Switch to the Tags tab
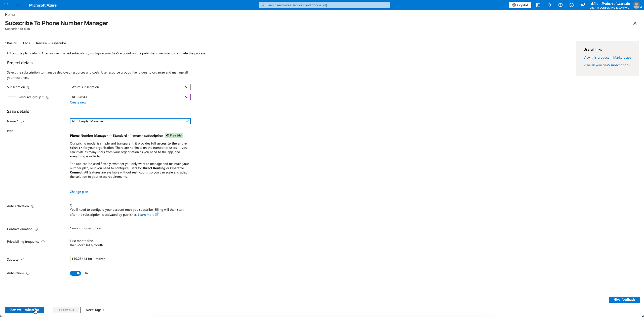The width and height of the screenshot is (644, 317). coord(26,43)
